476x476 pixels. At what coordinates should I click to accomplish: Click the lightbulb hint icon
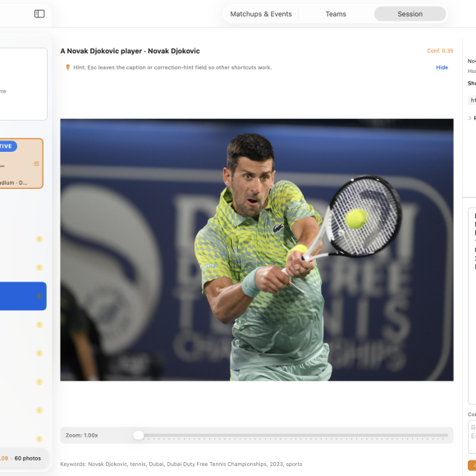pyautogui.click(x=67, y=67)
